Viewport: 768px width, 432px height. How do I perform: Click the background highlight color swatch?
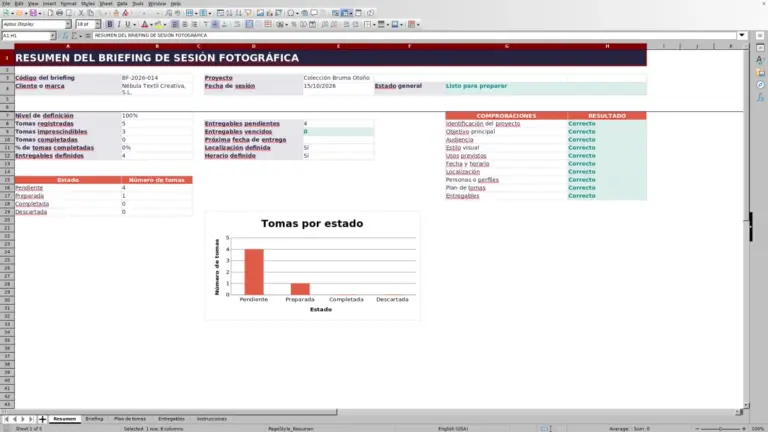[x=158, y=24]
